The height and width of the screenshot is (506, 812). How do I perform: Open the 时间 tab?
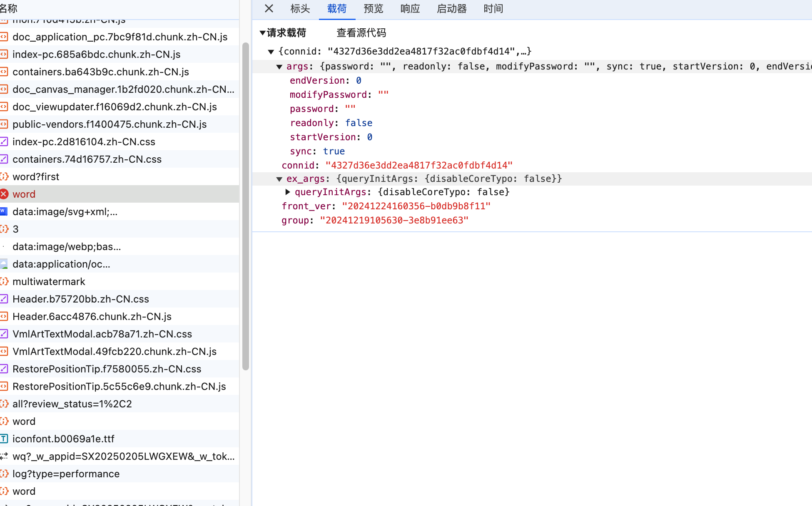pyautogui.click(x=493, y=9)
